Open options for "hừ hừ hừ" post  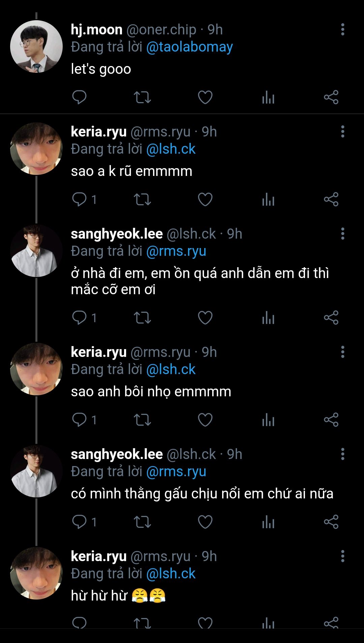click(x=342, y=556)
